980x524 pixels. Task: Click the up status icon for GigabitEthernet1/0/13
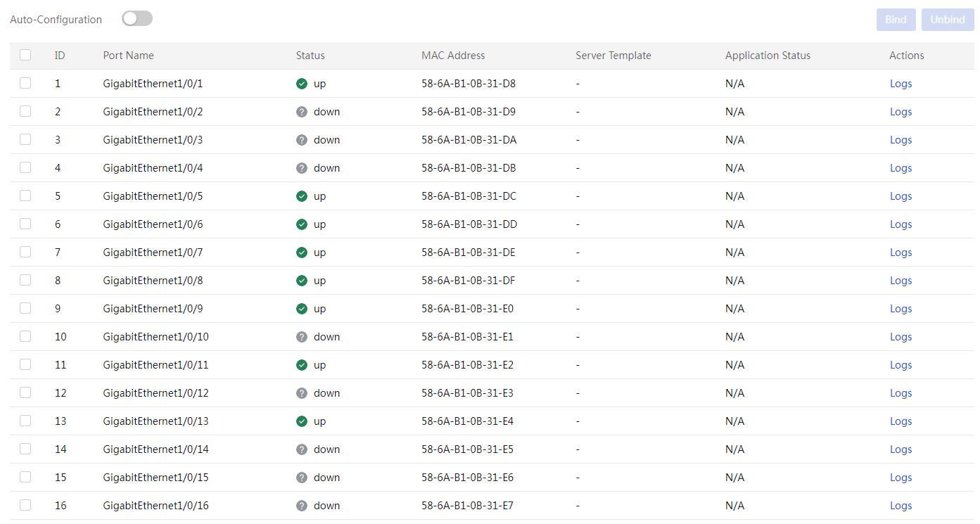pos(302,421)
